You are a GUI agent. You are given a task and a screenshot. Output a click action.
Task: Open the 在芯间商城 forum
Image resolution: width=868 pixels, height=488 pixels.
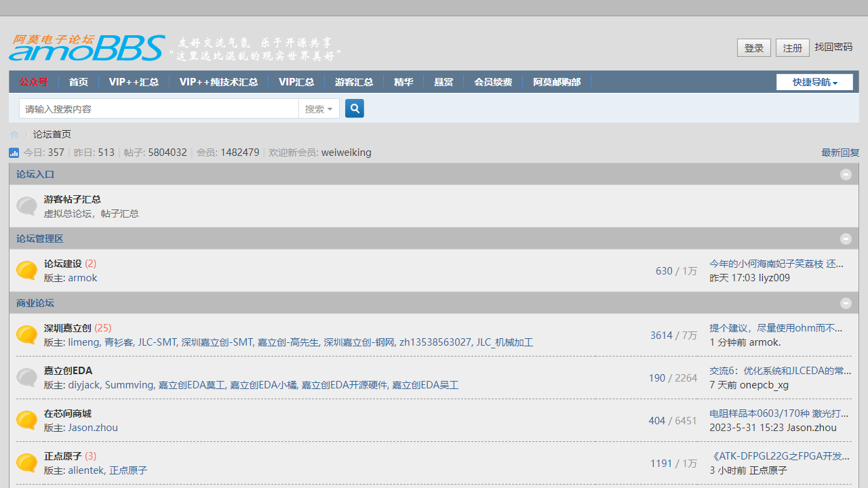[x=68, y=413]
